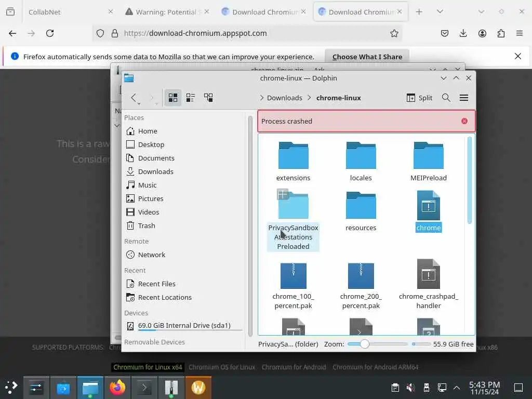Expand the system tray hidden icons arrow
Viewport: 532px width, 399px height.
(x=457, y=388)
